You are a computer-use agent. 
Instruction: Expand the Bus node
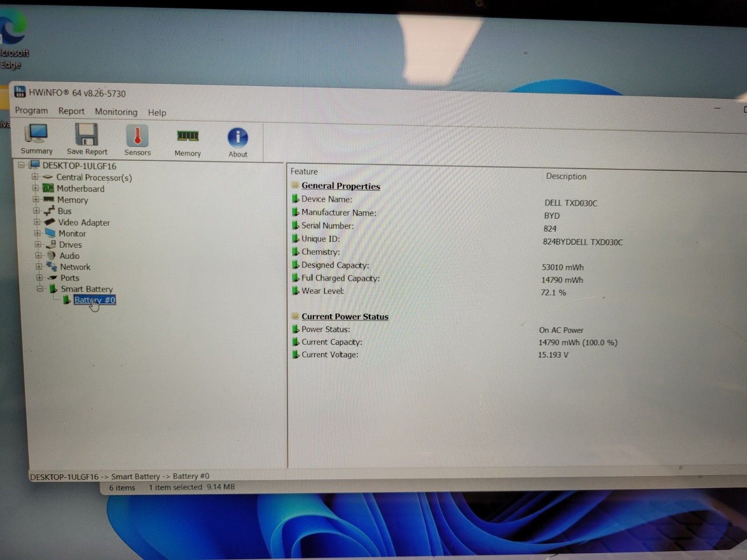[x=36, y=210]
